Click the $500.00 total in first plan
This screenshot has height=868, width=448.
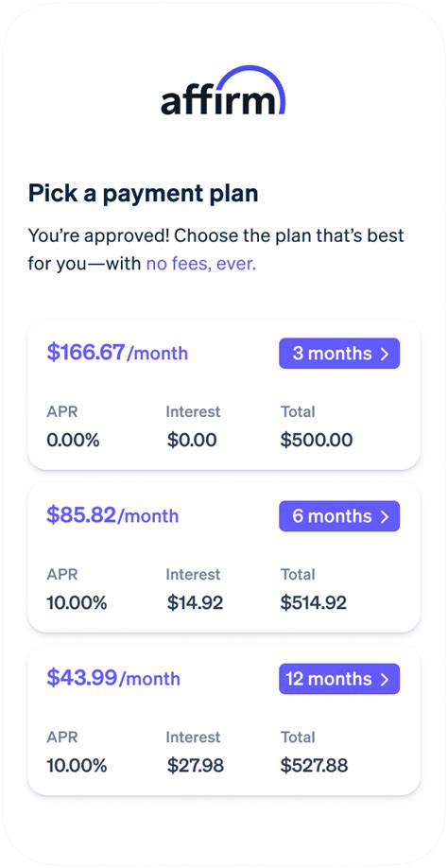point(317,440)
